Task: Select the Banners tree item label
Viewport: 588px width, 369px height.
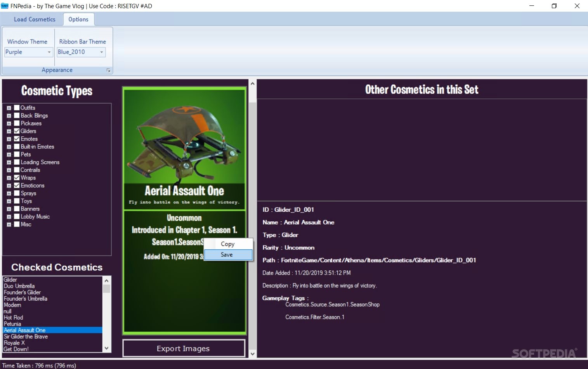Action: pyautogui.click(x=30, y=209)
